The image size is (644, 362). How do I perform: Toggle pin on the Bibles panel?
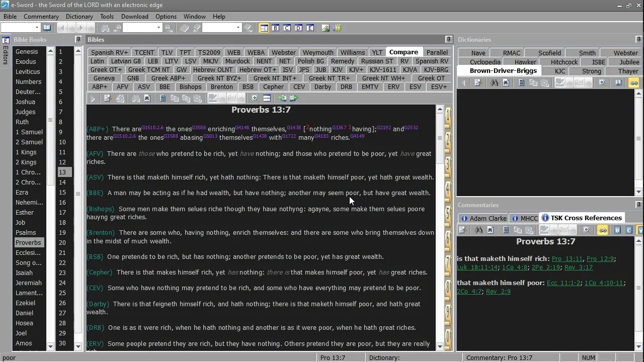coord(449,39)
